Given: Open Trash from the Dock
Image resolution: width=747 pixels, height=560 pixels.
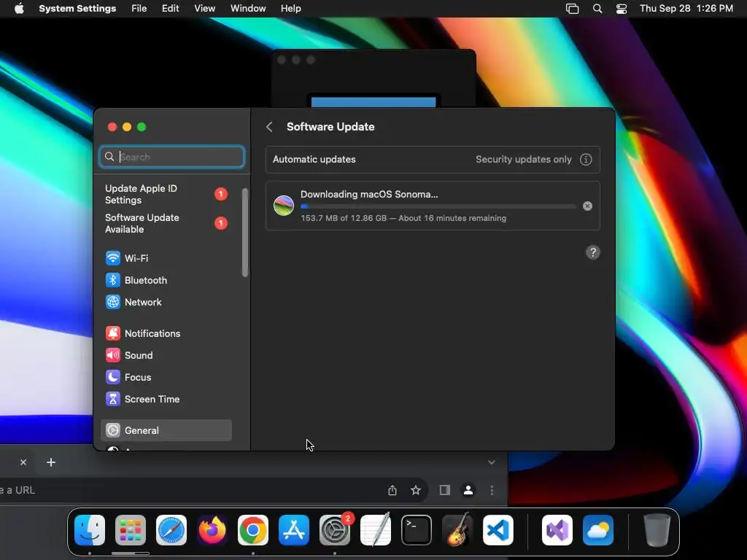Looking at the screenshot, I should click(x=657, y=530).
